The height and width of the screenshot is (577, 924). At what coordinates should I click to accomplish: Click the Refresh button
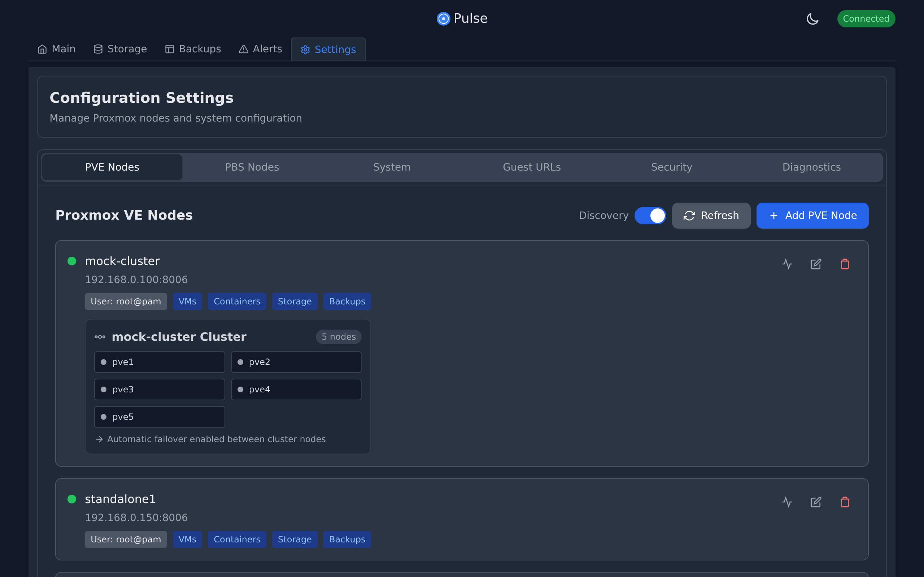[x=711, y=216]
